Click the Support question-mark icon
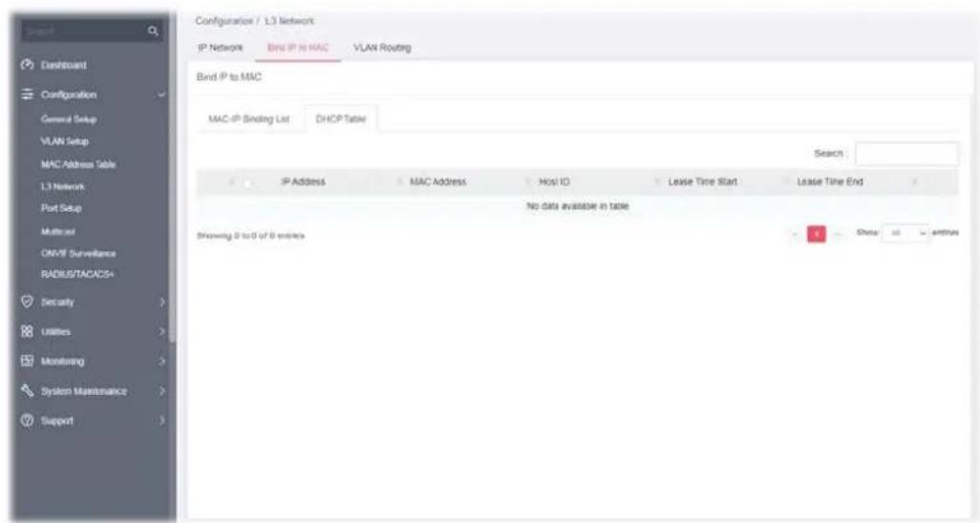This screenshot has width=980, height=523. click(27, 421)
